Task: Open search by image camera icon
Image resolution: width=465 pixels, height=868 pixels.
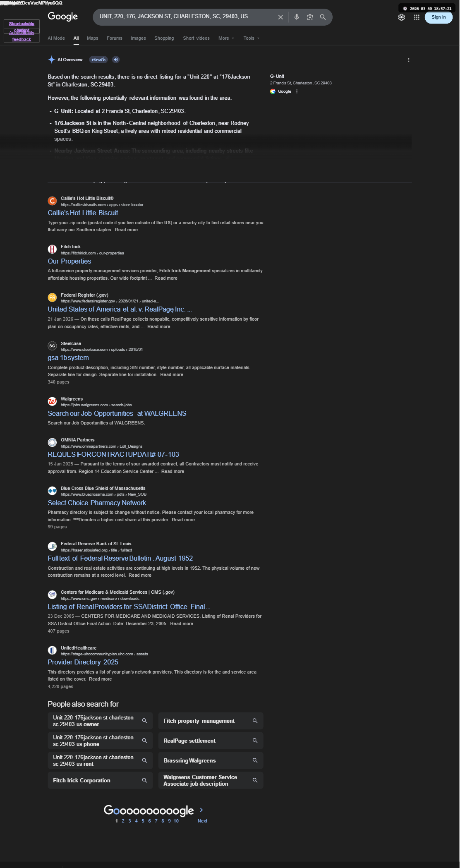Action: tap(310, 17)
